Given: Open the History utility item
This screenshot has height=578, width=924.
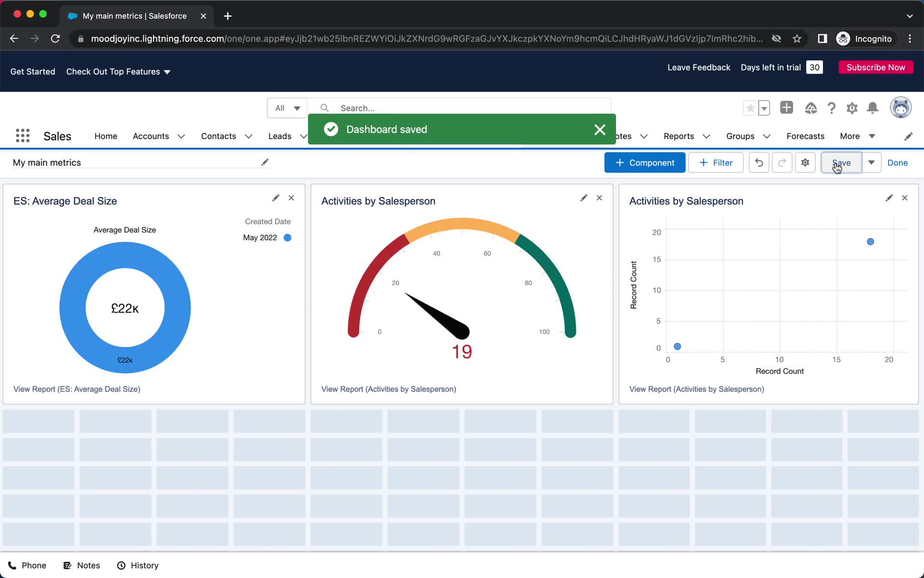Looking at the screenshot, I should [x=138, y=565].
